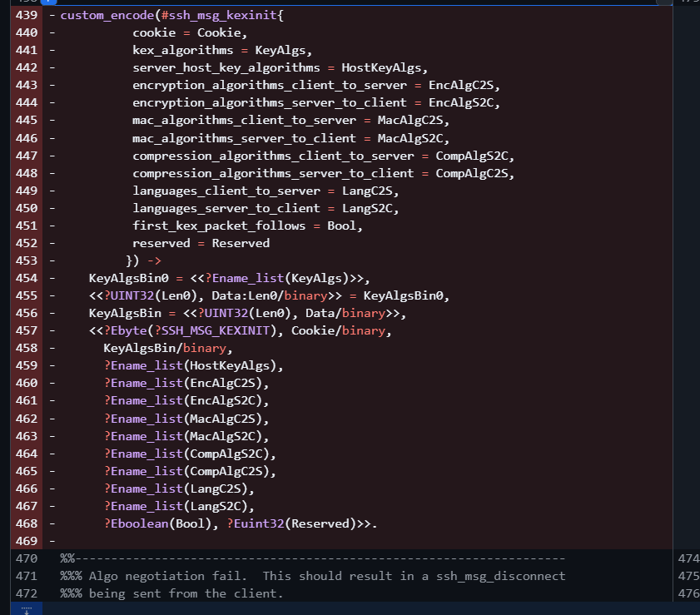Select right-side line number 475

[688, 576]
